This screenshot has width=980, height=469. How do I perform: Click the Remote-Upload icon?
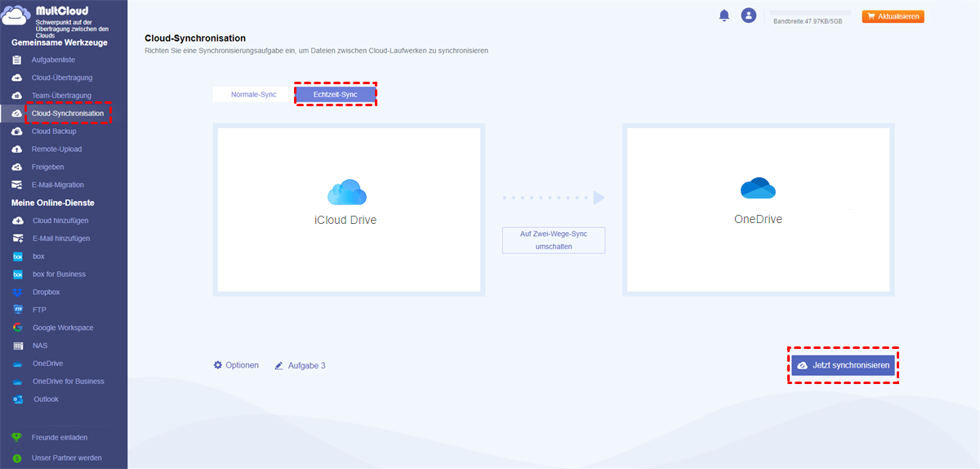pyautogui.click(x=17, y=150)
